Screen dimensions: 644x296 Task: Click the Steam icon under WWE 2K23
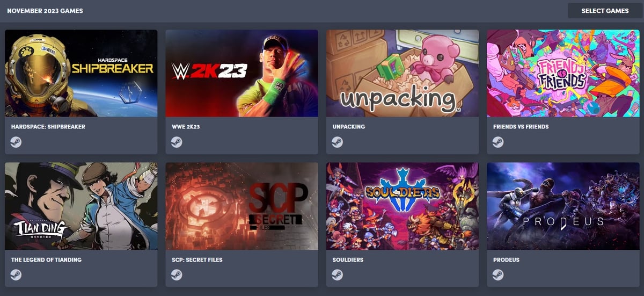(x=177, y=142)
